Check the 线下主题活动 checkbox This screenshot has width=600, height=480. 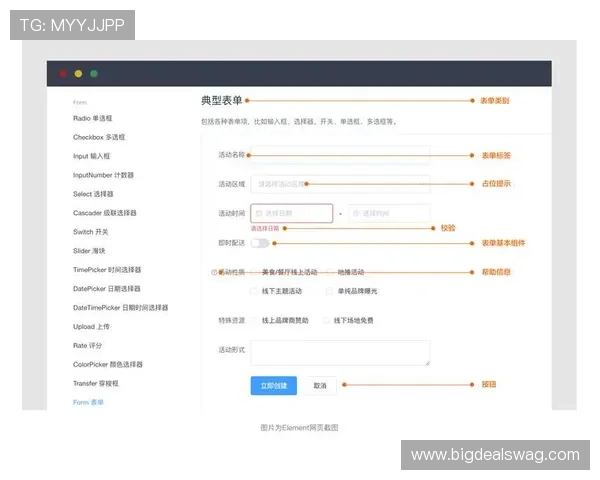(254, 291)
